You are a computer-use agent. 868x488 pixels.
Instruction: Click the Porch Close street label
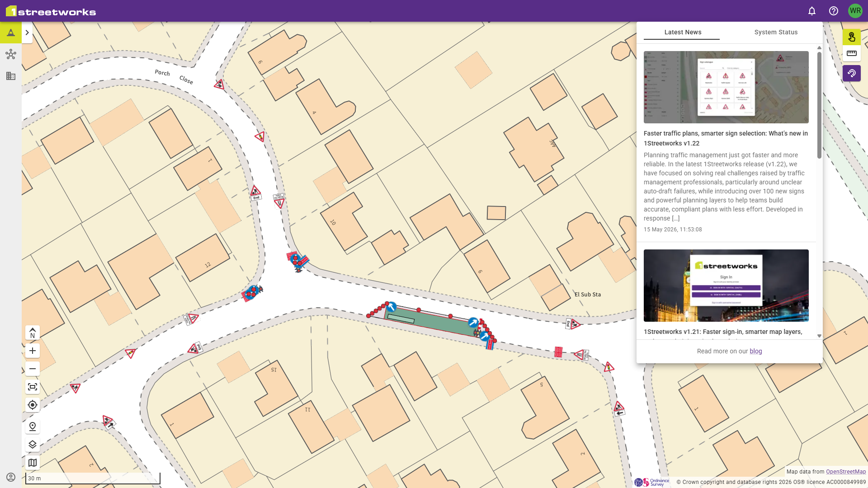tap(174, 76)
